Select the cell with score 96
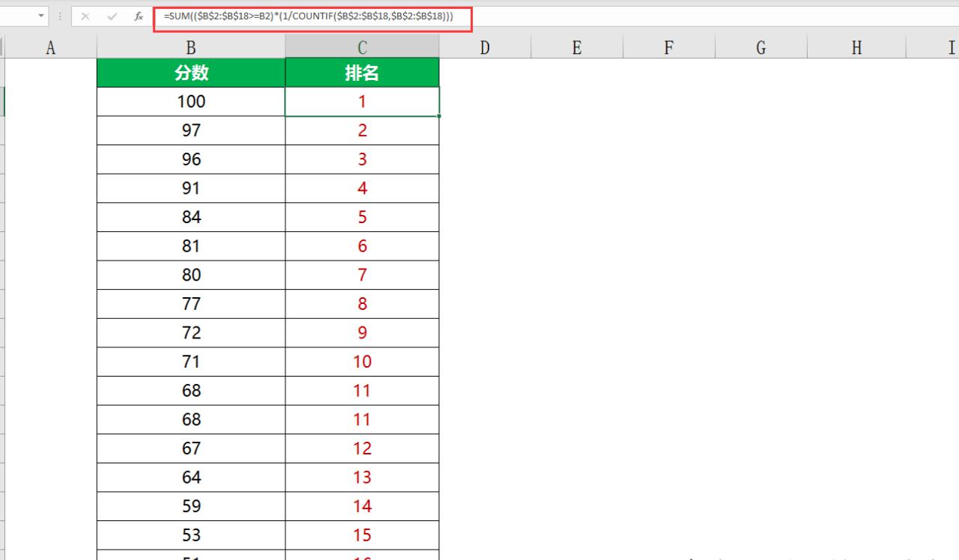 point(191,159)
